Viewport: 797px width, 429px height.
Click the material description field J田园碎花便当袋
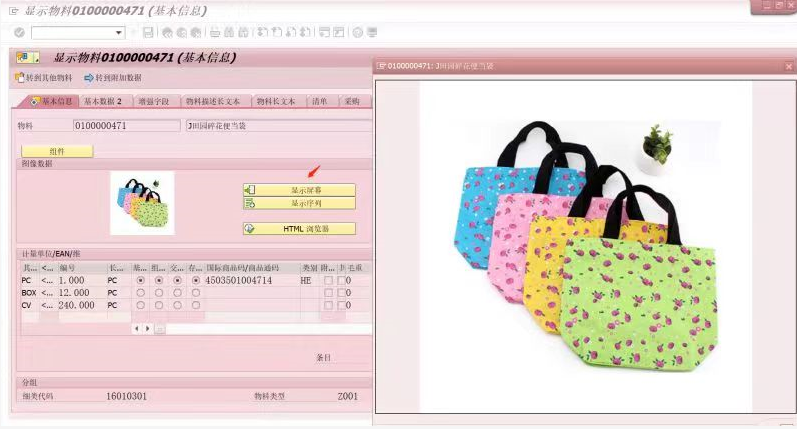[279, 126]
